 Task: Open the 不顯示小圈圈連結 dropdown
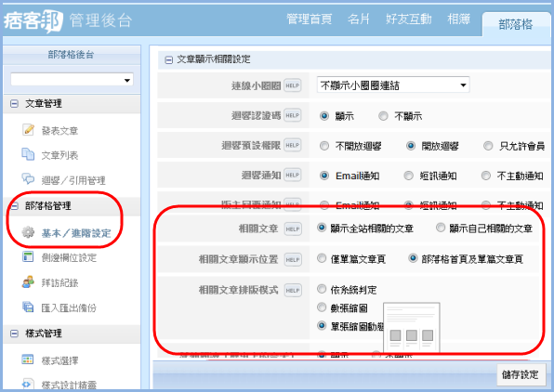click(x=393, y=85)
